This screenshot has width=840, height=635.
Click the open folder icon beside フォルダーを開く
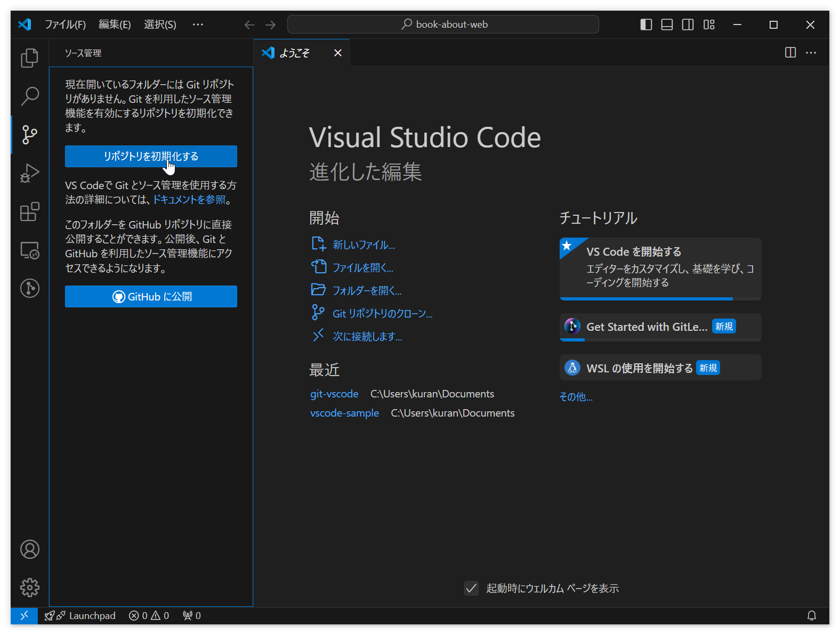tap(318, 289)
